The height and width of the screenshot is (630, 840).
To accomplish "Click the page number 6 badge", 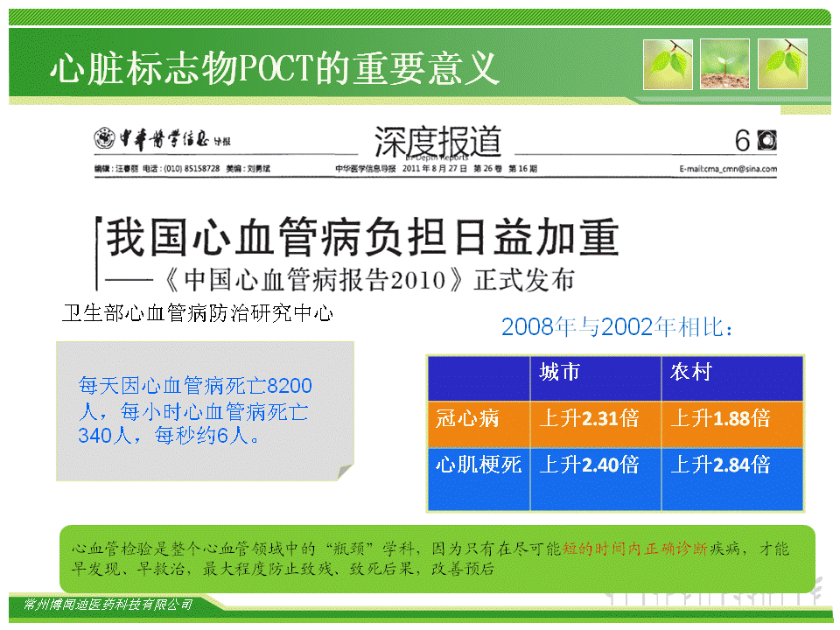I will 754,141.
